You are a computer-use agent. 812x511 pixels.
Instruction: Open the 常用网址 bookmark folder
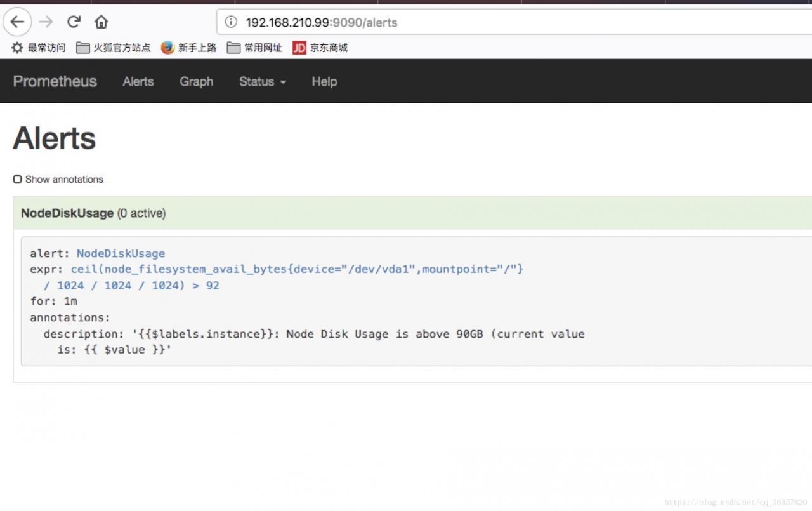(254, 48)
